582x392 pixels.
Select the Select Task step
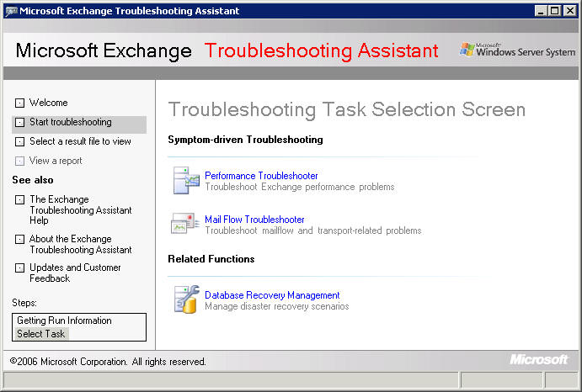click(x=40, y=334)
